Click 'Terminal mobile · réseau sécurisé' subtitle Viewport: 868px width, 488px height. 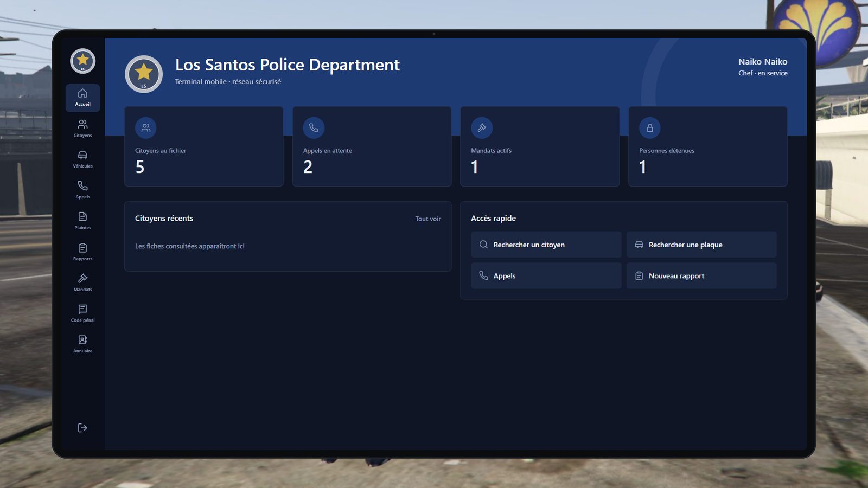coord(228,82)
